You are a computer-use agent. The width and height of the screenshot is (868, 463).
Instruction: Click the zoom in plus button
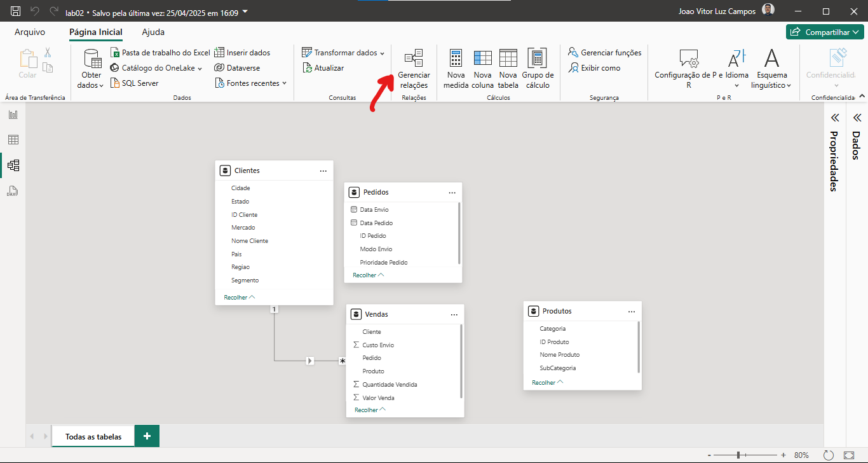(783, 455)
